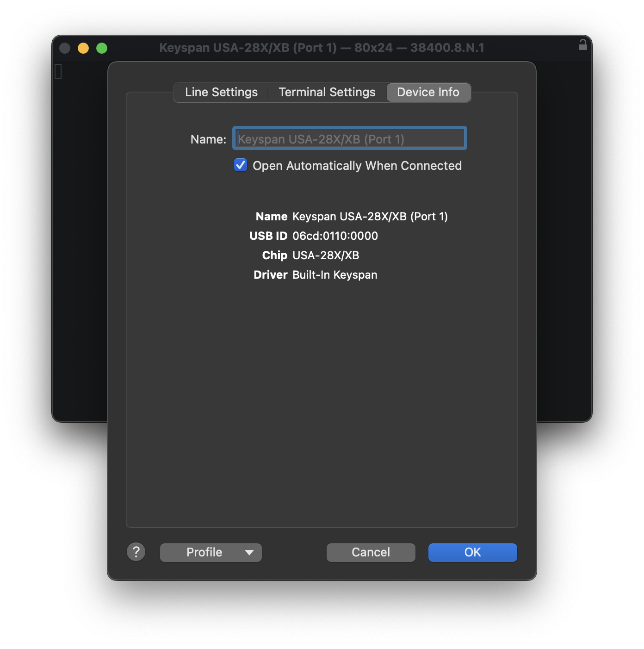Expand the Profile dropdown menu
Screen dimensions: 644x649
[x=211, y=552]
